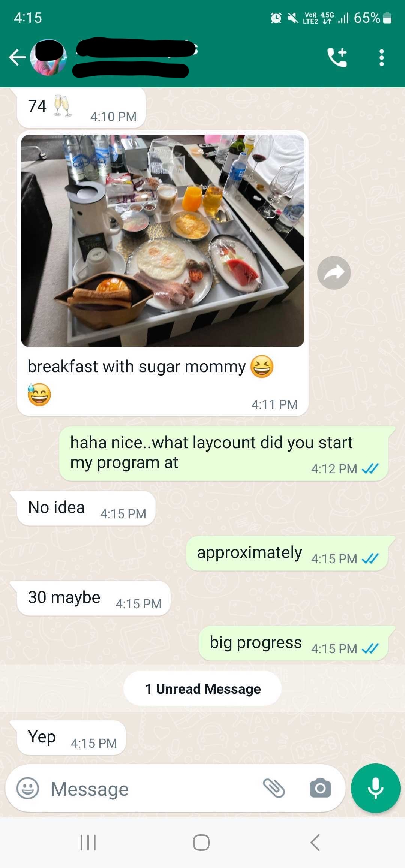The image size is (405, 868).
Task: Record a voice message with the microphone button
Action: pyautogui.click(x=375, y=788)
